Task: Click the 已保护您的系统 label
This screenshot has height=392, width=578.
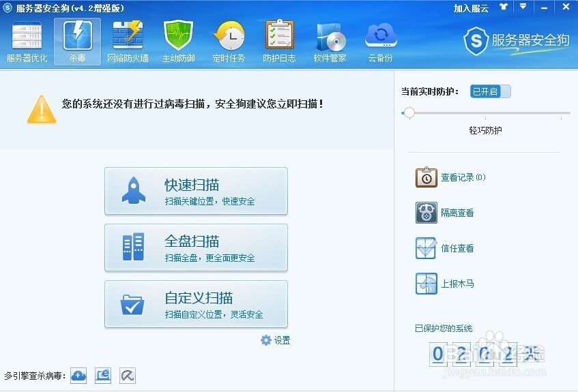Action: (x=444, y=329)
